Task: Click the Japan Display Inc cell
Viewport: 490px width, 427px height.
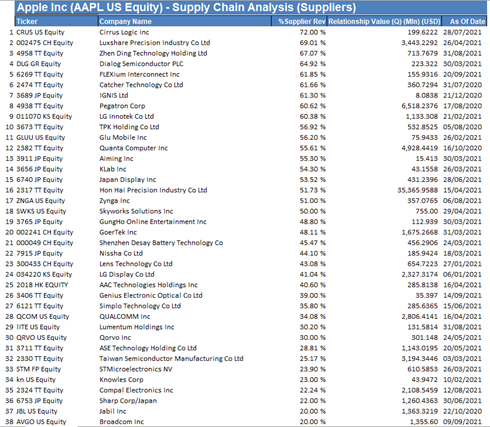Action: coord(128,180)
